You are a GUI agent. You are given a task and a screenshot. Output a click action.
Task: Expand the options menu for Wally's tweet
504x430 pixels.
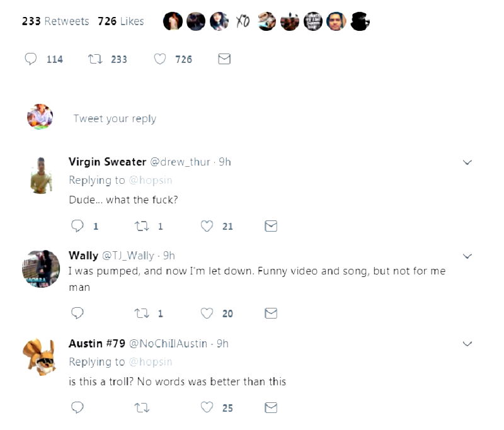[467, 256]
